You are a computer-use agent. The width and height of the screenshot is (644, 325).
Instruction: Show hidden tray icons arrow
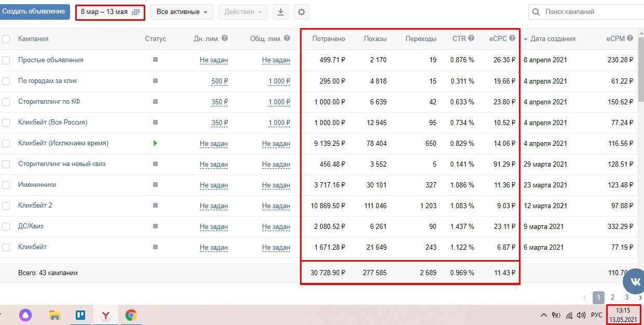543,315
